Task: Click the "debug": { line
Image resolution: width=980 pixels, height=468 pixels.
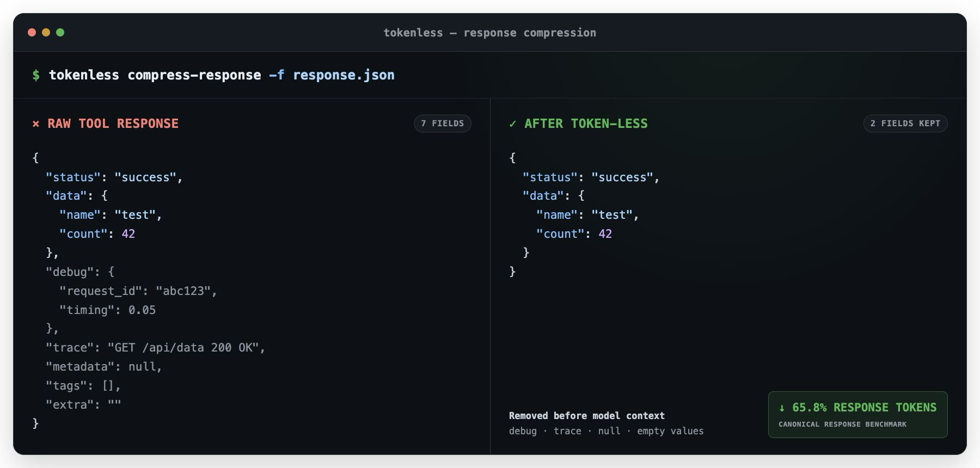Action: point(80,272)
